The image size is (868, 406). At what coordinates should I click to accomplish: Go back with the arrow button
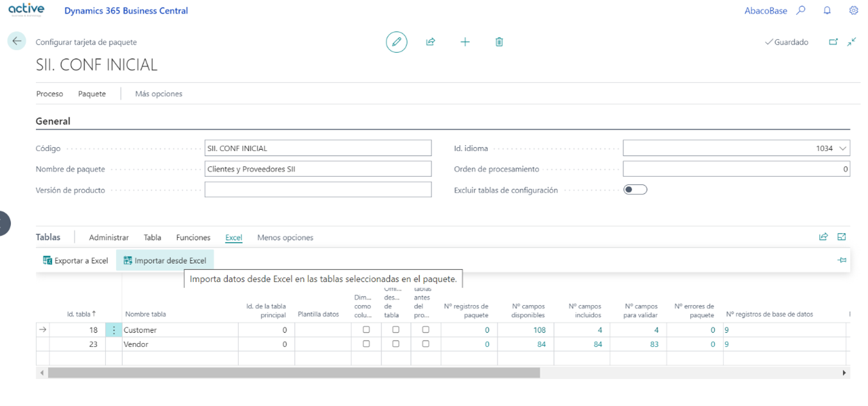click(x=17, y=41)
